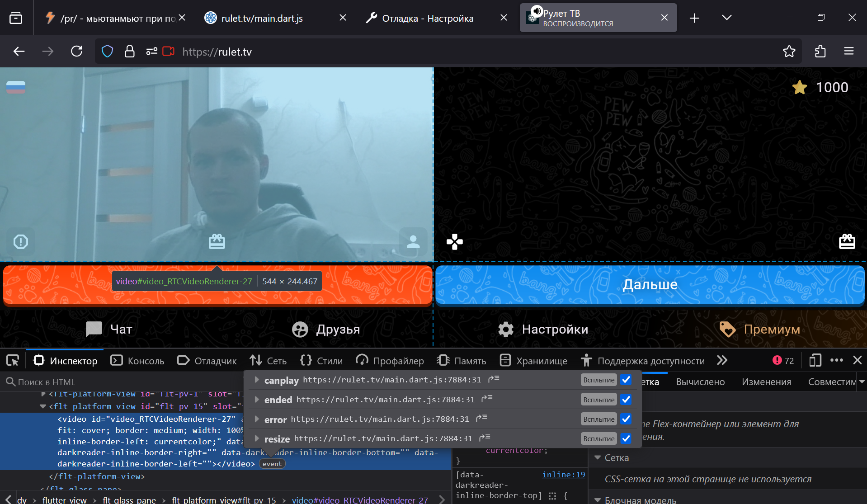Click the blue Дальше button
Screen dimensions: 867x504
coord(650,284)
